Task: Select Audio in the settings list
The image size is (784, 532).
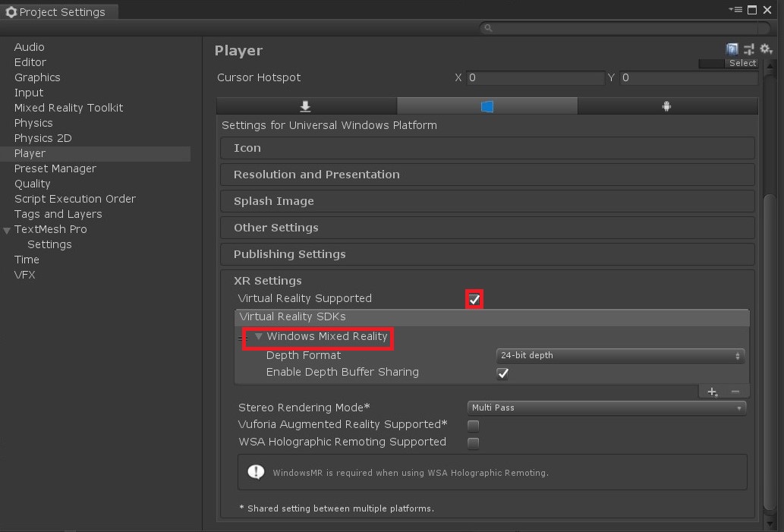Action: coord(29,47)
